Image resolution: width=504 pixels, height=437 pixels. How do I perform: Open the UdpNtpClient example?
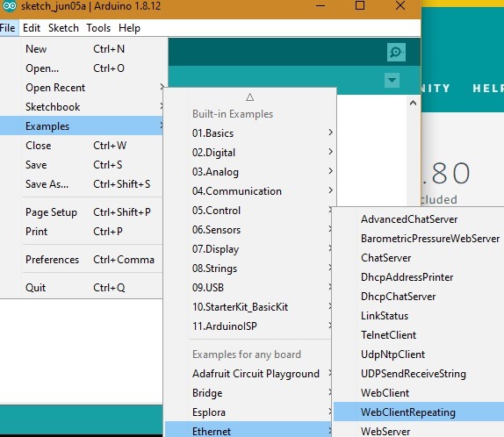tap(419, 355)
